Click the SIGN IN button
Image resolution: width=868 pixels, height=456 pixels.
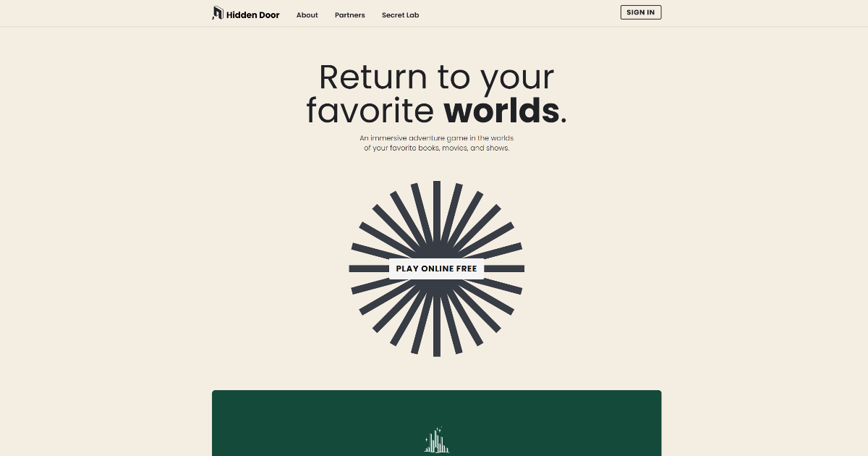[x=641, y=12]
